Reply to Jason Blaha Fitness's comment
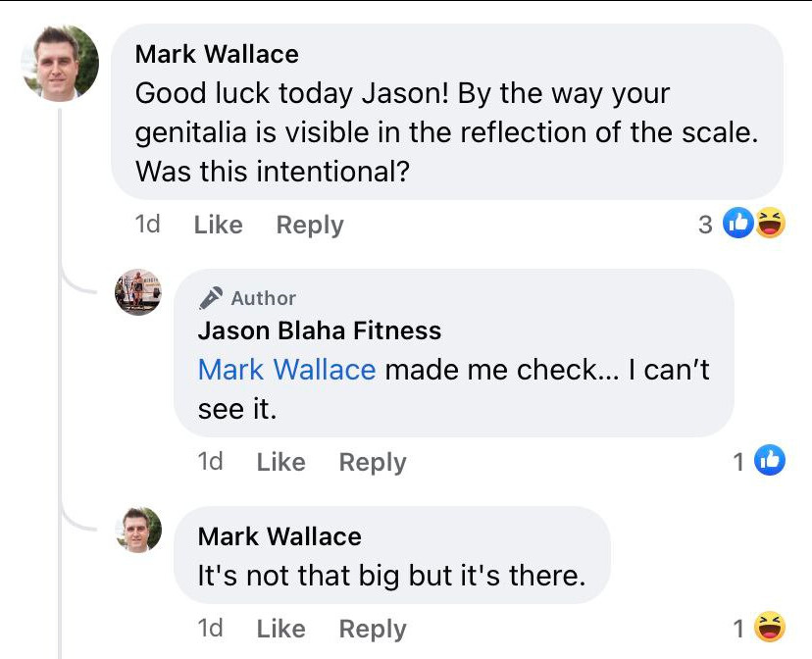The width and height of the screenshot is (812, 659). (373, 462)
